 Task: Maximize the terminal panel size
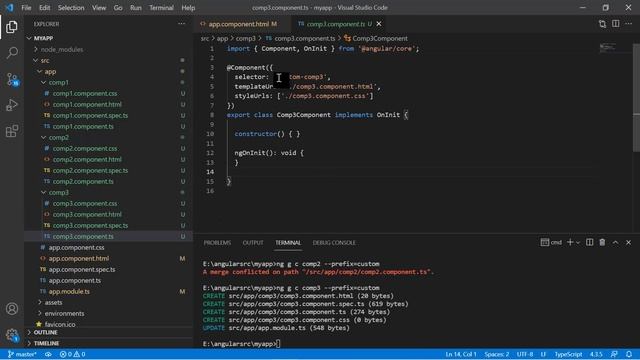pyautogui.click(x=616, y=242)
